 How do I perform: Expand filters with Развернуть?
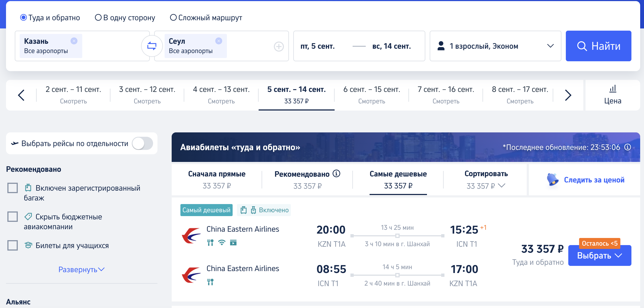[x=81, y=269]
